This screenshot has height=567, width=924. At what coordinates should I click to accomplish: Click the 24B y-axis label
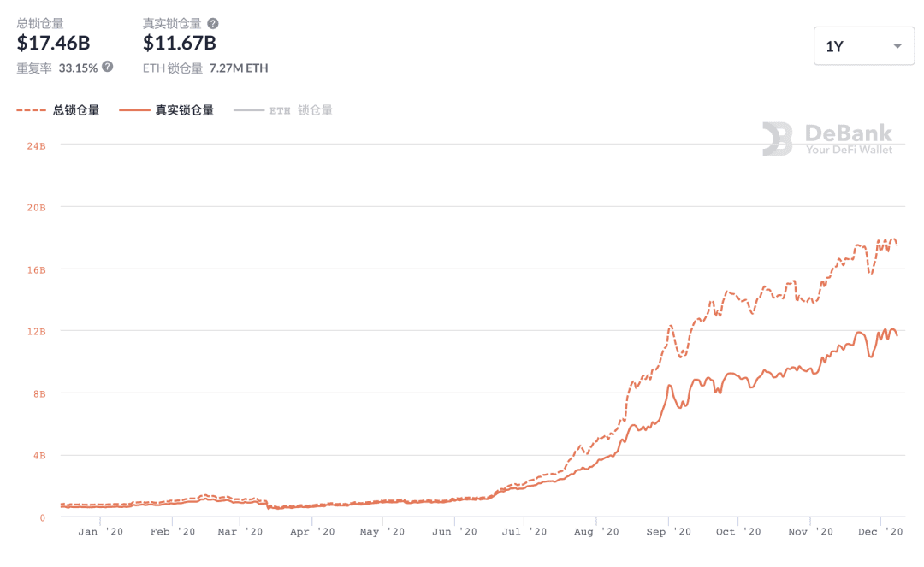36,146
